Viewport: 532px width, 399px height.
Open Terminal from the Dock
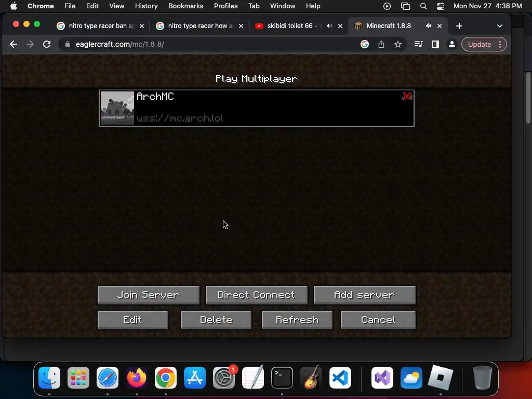[x=282, y=378]
